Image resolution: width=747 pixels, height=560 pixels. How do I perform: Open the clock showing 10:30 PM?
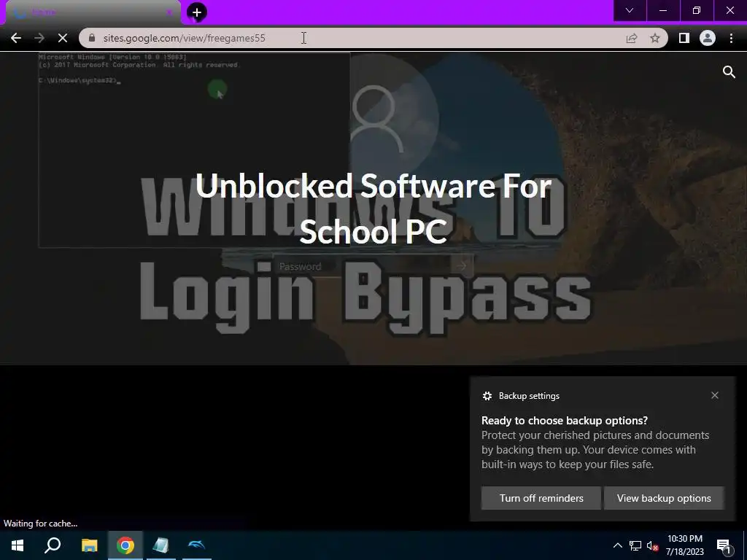tap(684, 545)
